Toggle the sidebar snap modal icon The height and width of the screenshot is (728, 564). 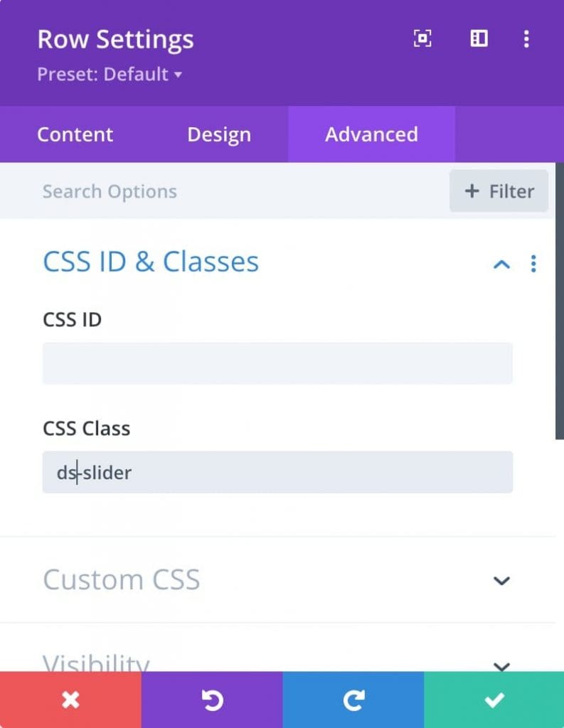(479, 38)
